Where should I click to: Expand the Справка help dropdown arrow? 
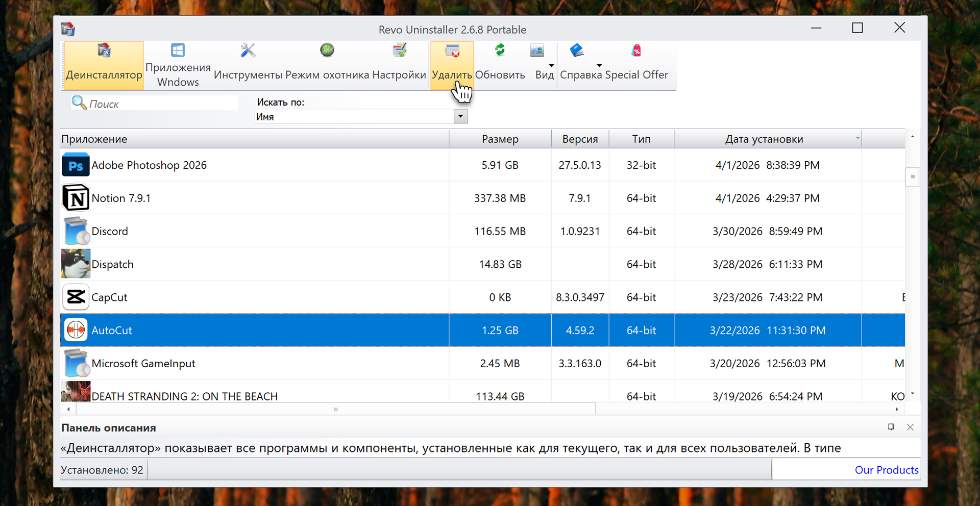coord(599,65)
